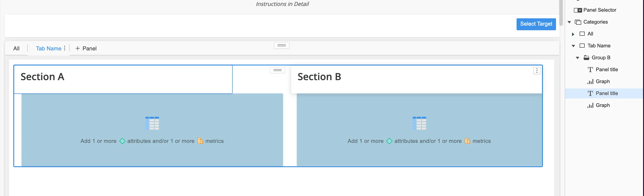The image size is (644, 196).
Task: Click the grid icon in Section A's panel
Action: (152, 123)
